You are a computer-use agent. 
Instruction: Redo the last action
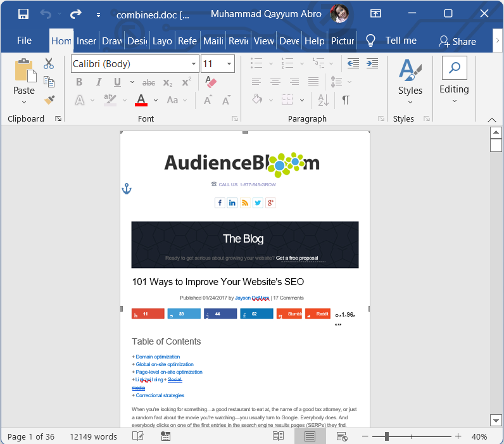tap(76, 14)
